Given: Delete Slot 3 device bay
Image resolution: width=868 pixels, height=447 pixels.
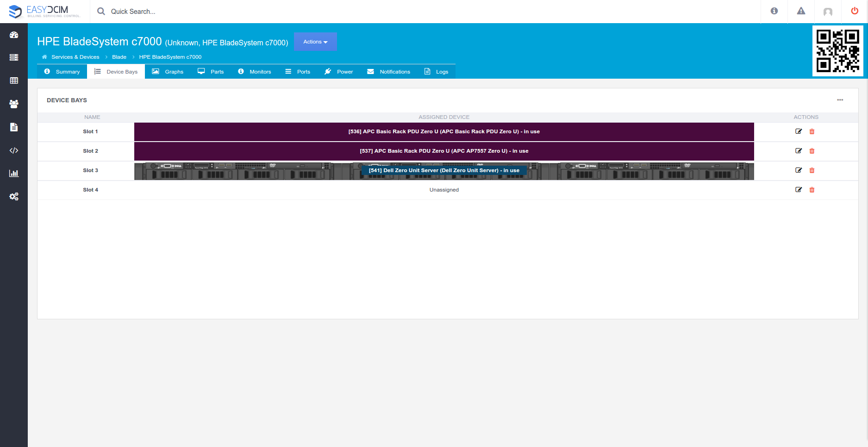Looking at the screenshot, I should 812,170.
